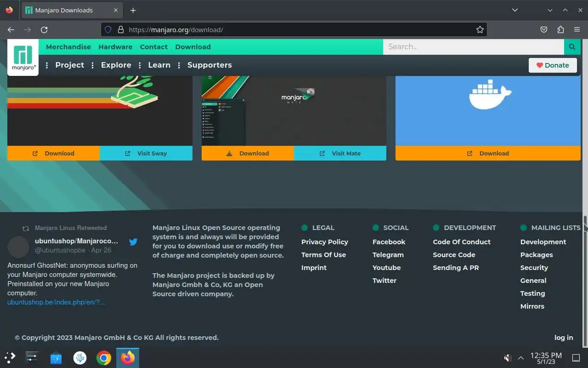Viewport: 588px width, 368px height.
Task: Click the Download button under the Docker card
Action: pos(488,153)
